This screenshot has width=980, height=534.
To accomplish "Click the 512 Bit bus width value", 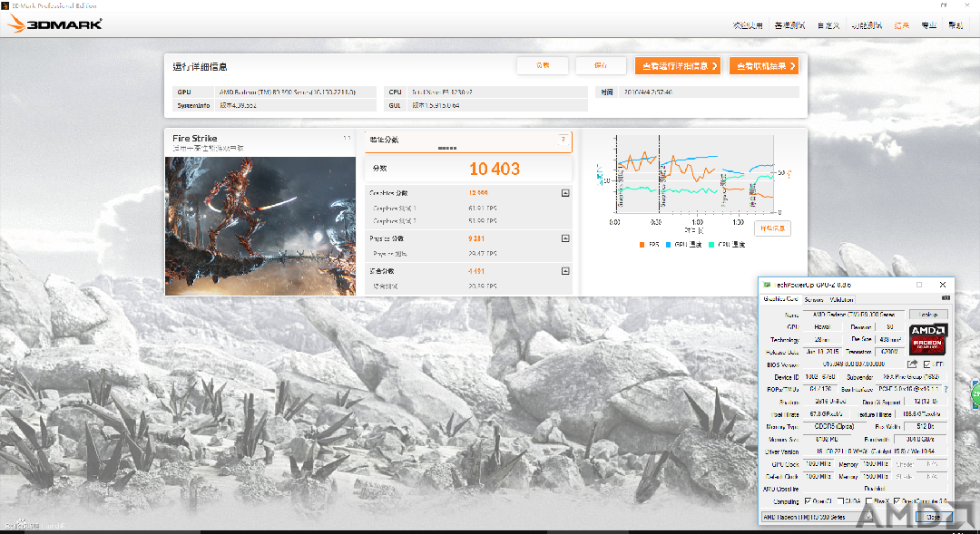I will click(x=925, y=427).
